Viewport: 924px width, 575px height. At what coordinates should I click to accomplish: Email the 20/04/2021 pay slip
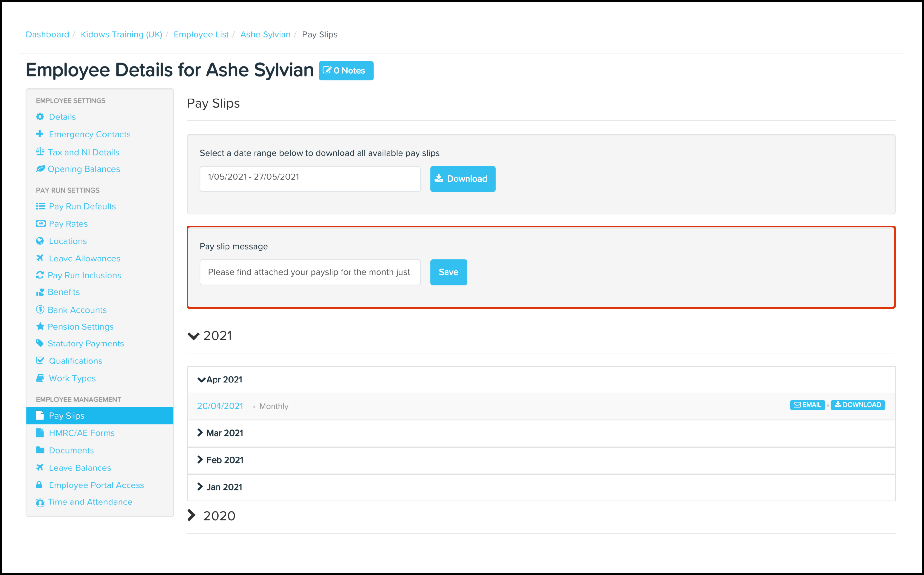tap(807, 405)
